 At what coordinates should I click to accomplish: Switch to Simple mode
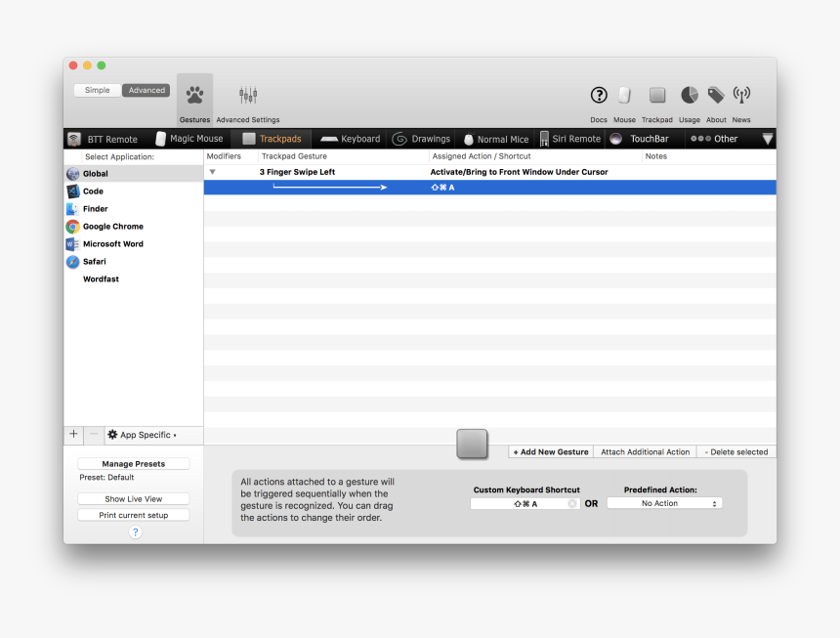tap(97, 89)
